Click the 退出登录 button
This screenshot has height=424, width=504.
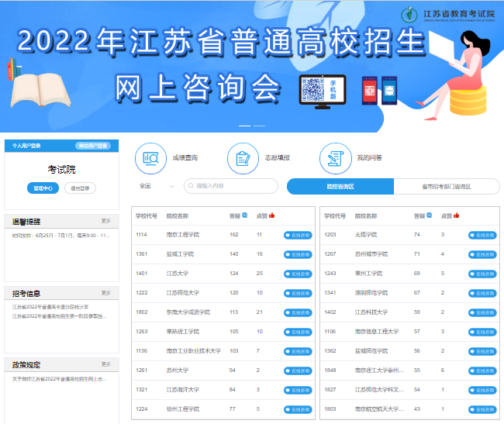[x=80, y=188]
